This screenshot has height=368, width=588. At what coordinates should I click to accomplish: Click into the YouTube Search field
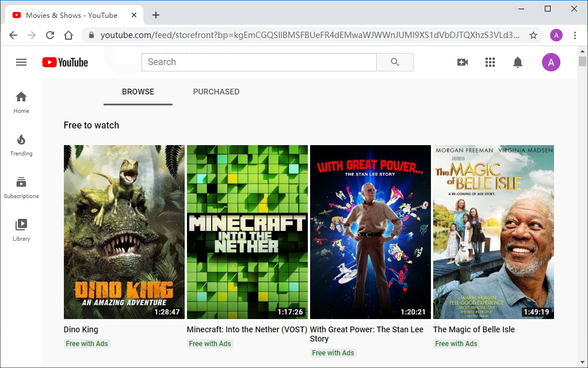click(x=259, y=62)
